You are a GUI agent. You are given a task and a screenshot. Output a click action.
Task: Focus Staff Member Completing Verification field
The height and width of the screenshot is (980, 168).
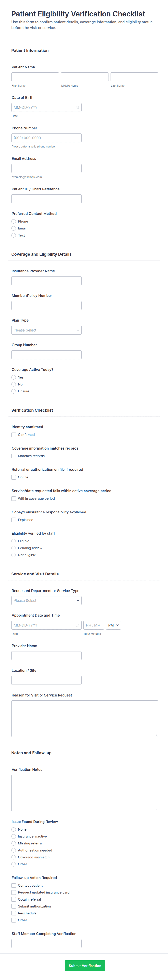coord(46,944)
